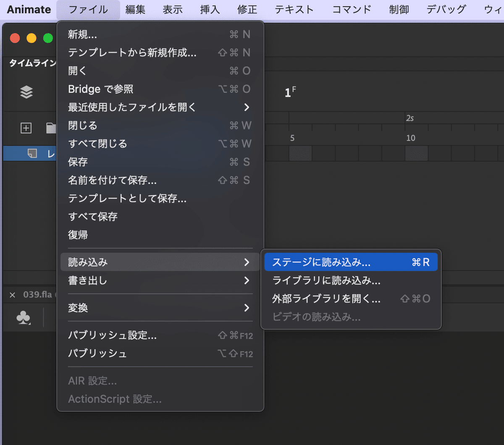Choose 保存 to save the file
This screenshot has width=504, height=445.
[160, 162]
